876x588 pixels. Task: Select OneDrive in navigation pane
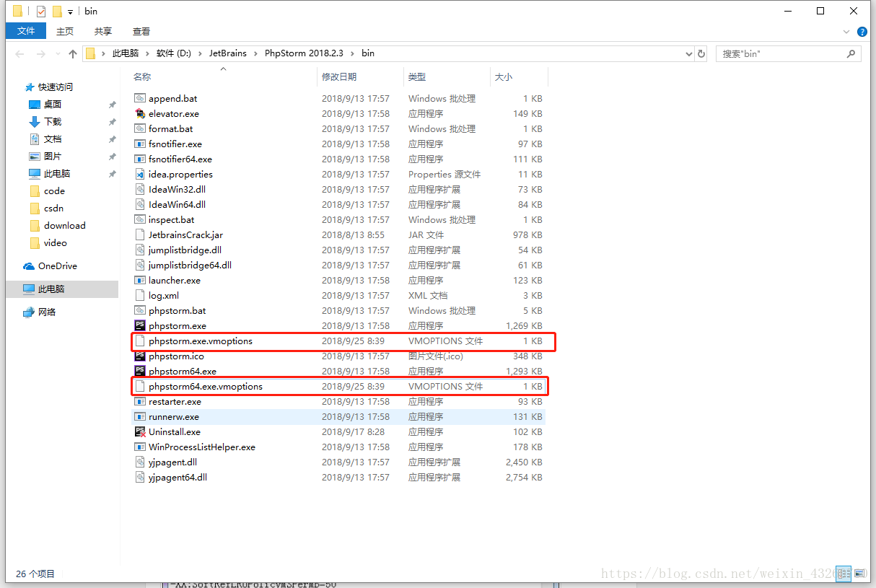[x=57, y=266]
